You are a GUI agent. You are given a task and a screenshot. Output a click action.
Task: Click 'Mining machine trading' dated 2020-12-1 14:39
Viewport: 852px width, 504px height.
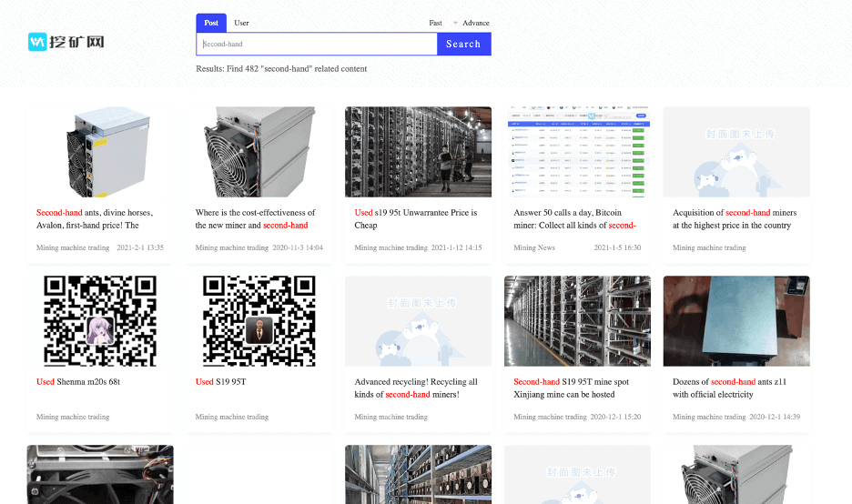point(709,417)
